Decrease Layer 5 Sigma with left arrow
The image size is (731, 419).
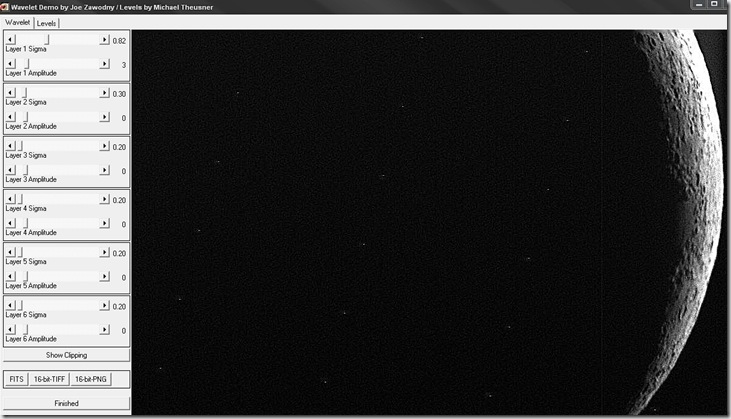10,252
